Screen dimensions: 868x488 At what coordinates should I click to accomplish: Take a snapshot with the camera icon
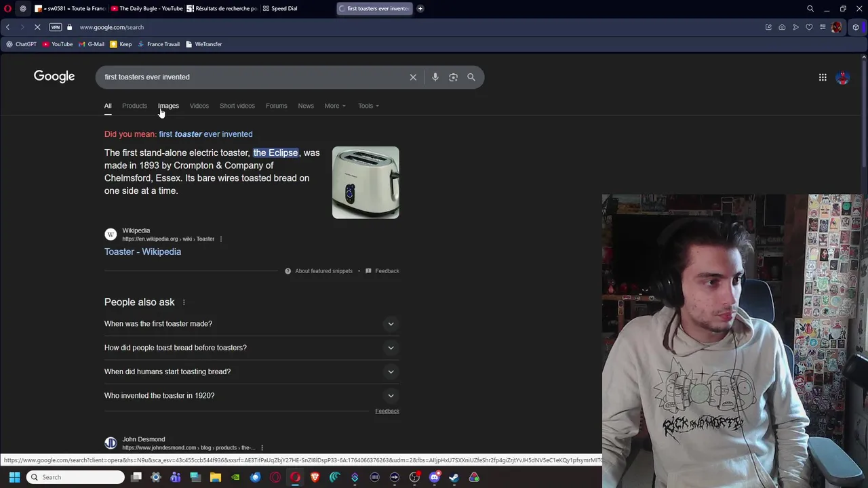(x=782, y=27)
